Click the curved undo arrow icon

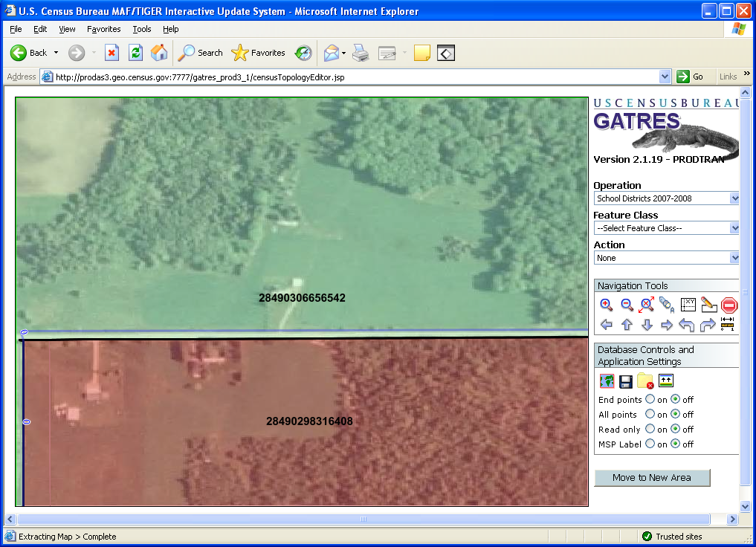[687, 325]
